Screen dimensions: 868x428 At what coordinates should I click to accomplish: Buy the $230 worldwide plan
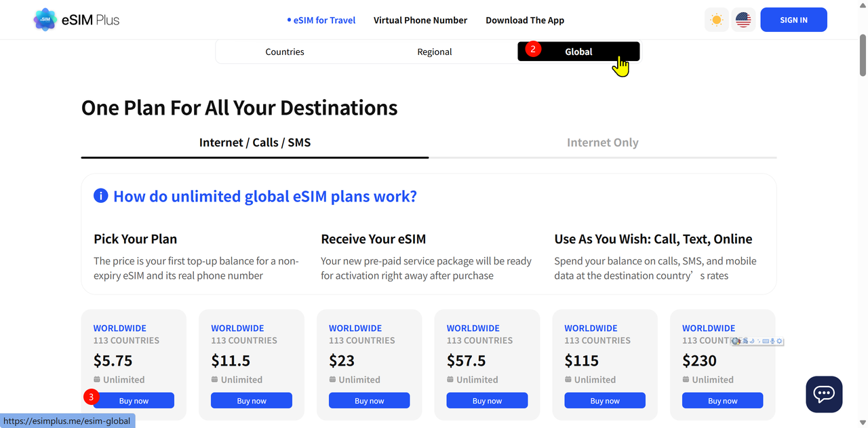click(723, 401)
